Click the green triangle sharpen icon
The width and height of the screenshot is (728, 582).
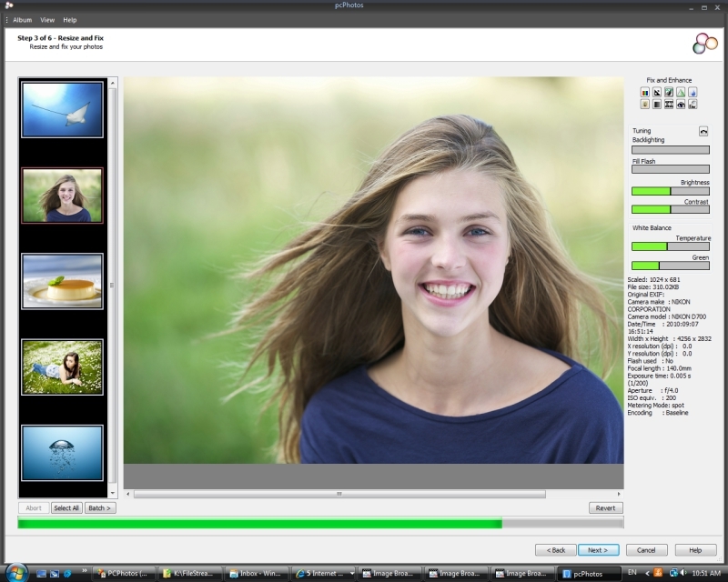(x=681, y=93)
